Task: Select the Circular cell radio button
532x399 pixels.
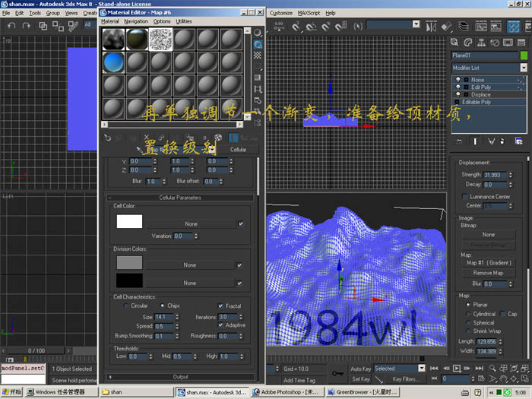Action: pyautogui.click(x=126, y=306)
